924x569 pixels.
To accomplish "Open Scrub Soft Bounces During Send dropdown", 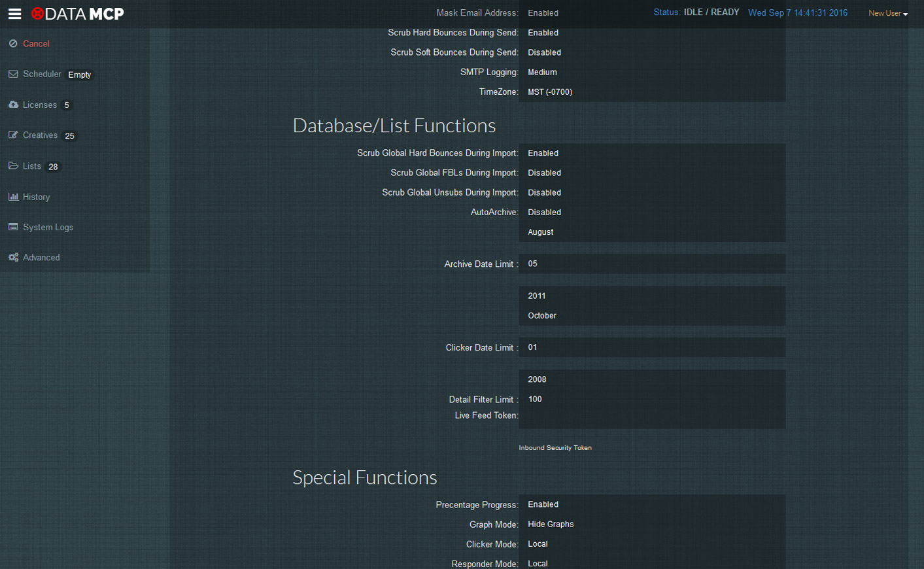I will point(652,52).
